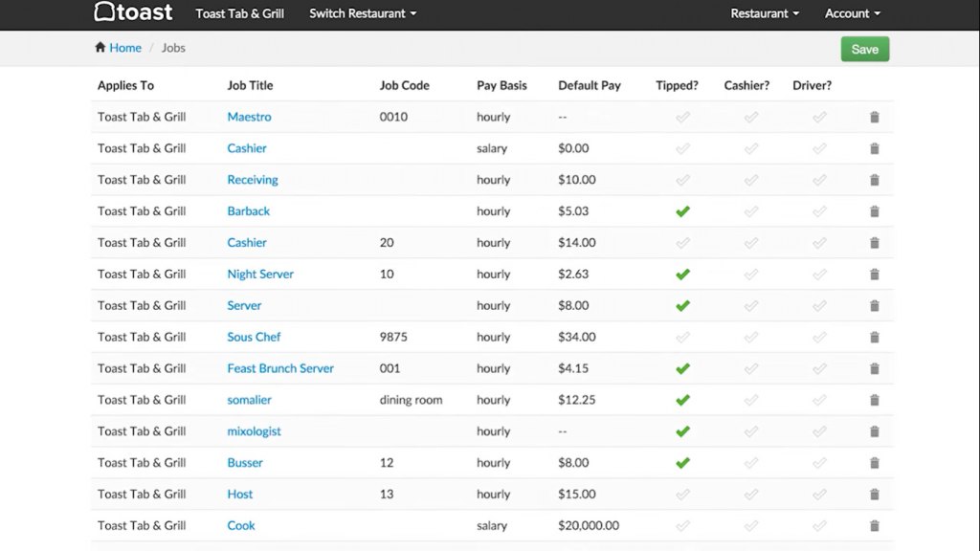Enable Driver checkbox for Busser job
The image size is (980, 551).
(819, 463)
